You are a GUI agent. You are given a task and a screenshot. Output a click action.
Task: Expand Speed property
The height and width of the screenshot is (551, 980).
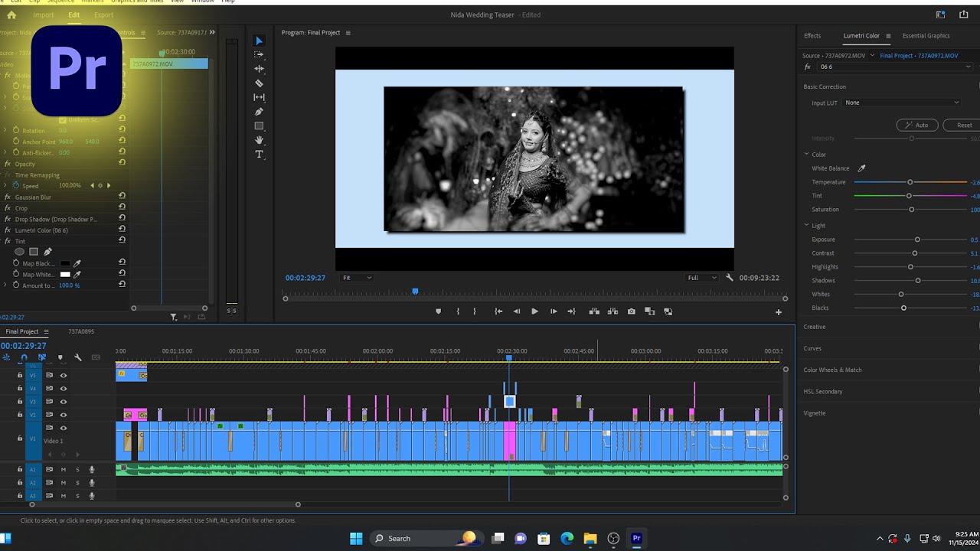point(6,185)
